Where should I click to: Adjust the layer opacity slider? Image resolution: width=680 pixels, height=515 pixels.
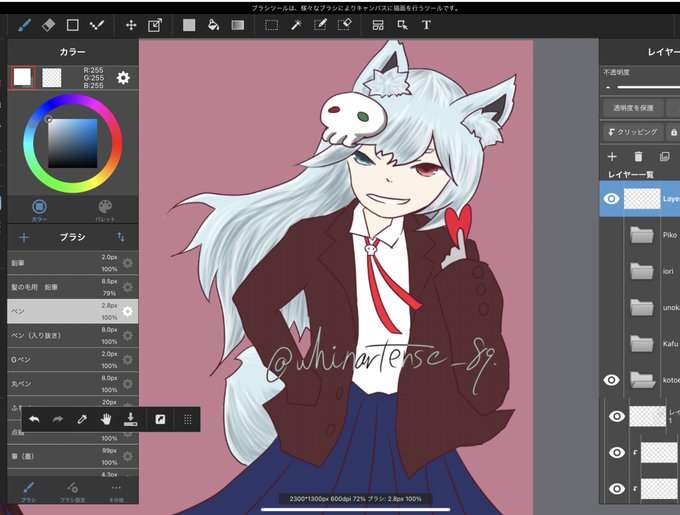[648, 87]
